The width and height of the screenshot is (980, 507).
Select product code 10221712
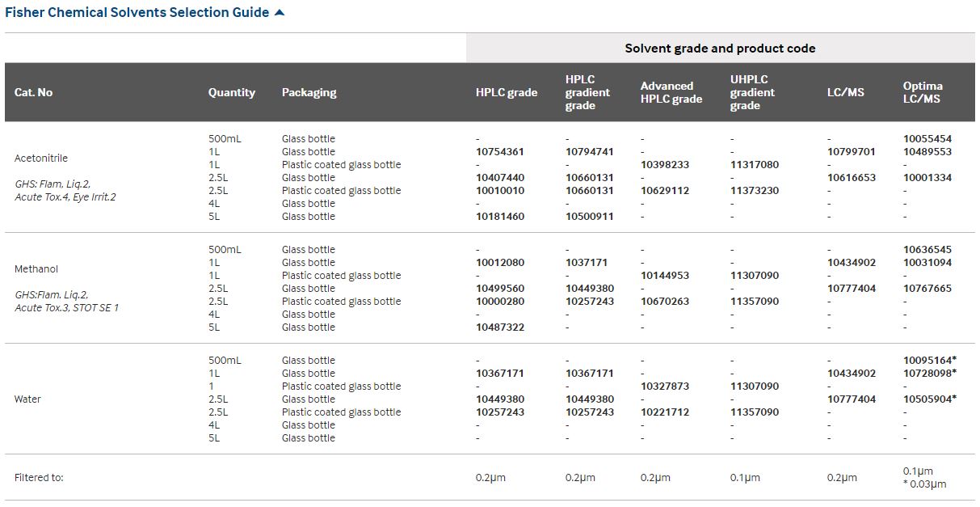[664, 412]
